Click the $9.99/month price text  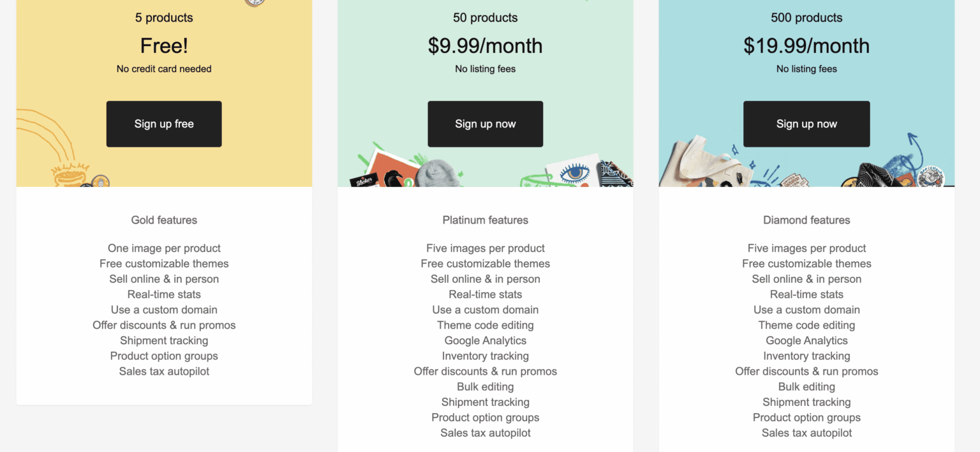pyautogui.click(x=485, y=45)
